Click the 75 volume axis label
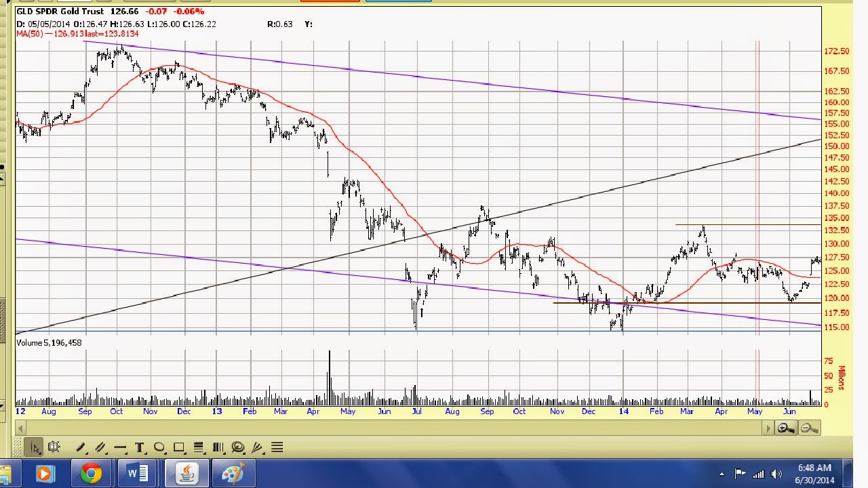The height and width of the screenshot is (488, 868). [828, 362]
